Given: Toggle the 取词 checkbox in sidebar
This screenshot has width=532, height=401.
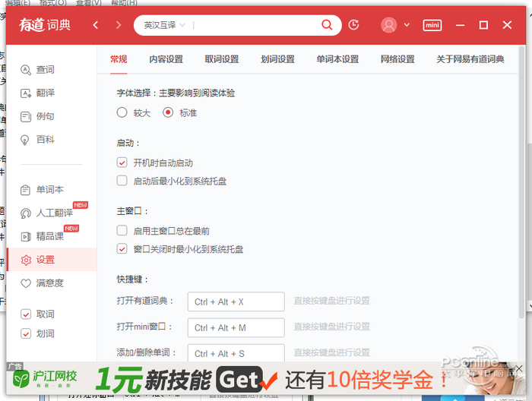Looking at the screenshot, I should pyautogui.click(x=26, y=314).
